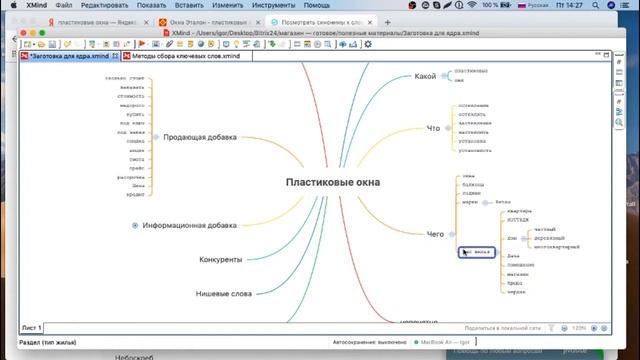The width and height of the screenshot is (640, 360).
Task: Click the Русская input language indicator
Action: click(x=533, y=5)
